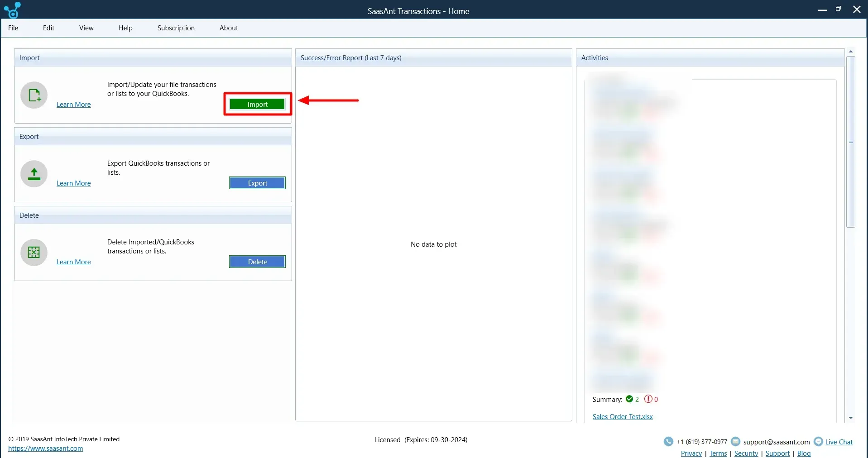Click the Export upload arrow icon
Image resolution: width=868 pixels, height=458 pixels.
point(34,174)
